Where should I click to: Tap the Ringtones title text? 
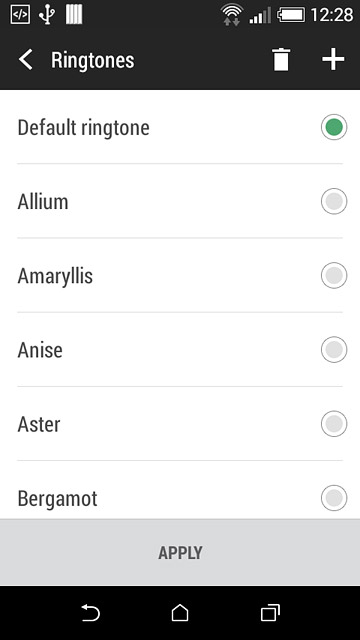pos(93,60)
